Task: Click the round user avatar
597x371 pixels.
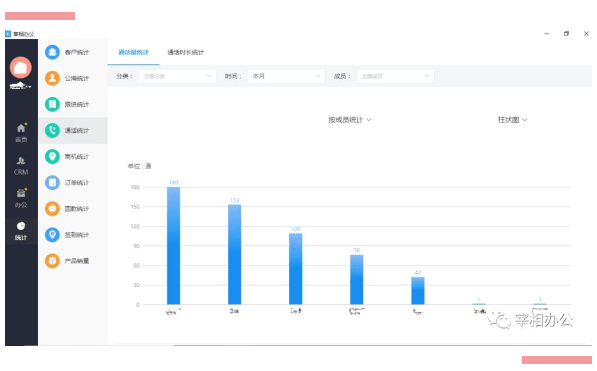Action: (21, 67)
